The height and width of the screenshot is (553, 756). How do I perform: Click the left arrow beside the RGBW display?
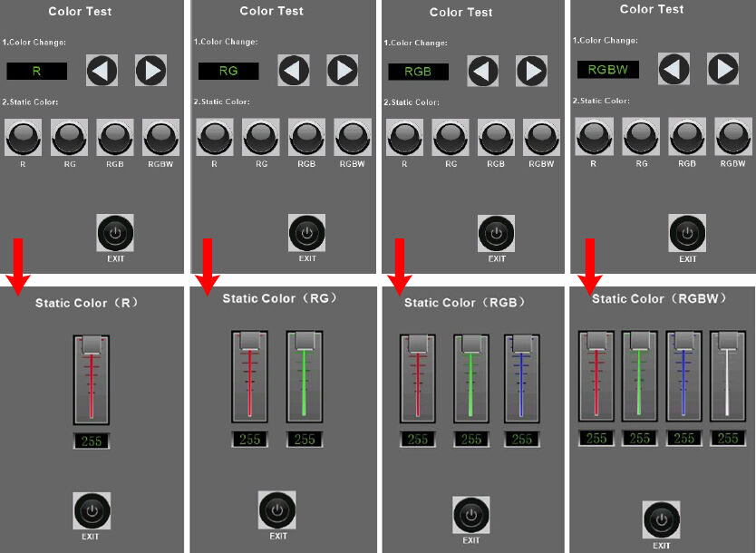(x=674, y=69)
